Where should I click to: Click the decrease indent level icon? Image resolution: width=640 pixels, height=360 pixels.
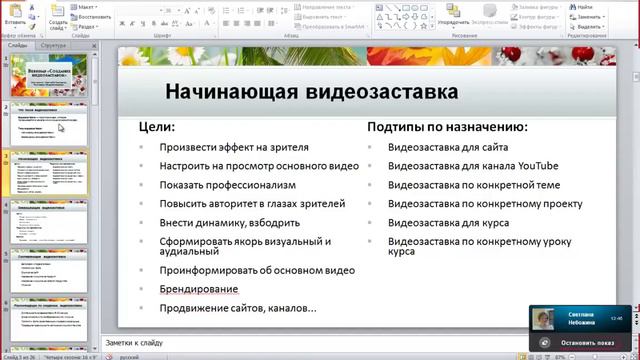pyautogui.click(x=260, y=11)
